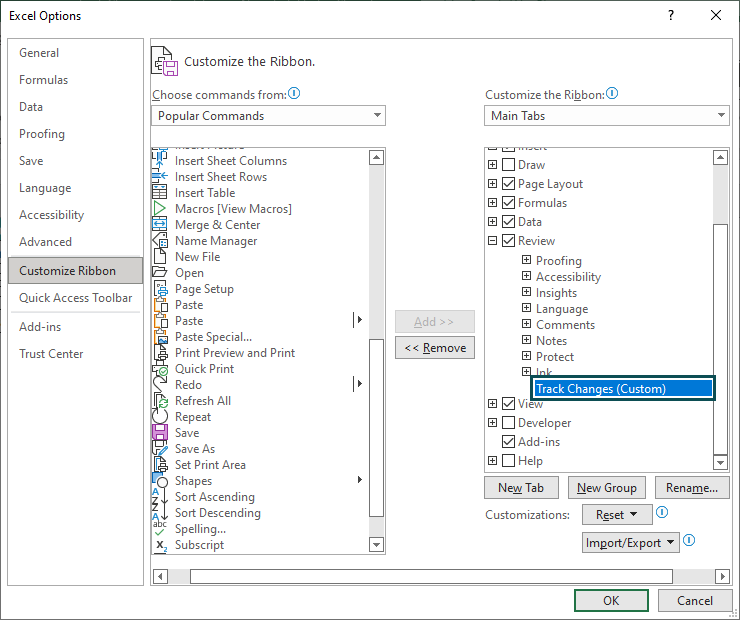Uncheck the Review tab checkbox
Viewport: 740px width, 620px height.
coord(508,241)
